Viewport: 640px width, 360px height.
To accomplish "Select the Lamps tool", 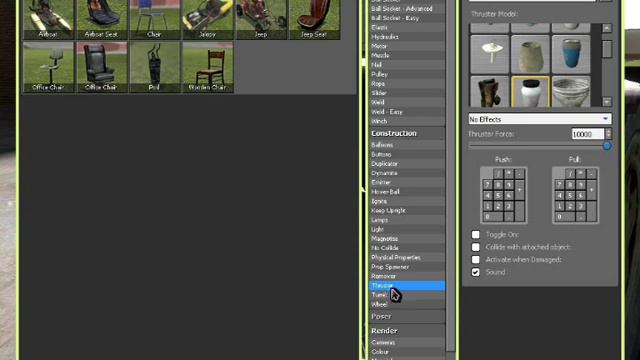I will pos(407,220).
